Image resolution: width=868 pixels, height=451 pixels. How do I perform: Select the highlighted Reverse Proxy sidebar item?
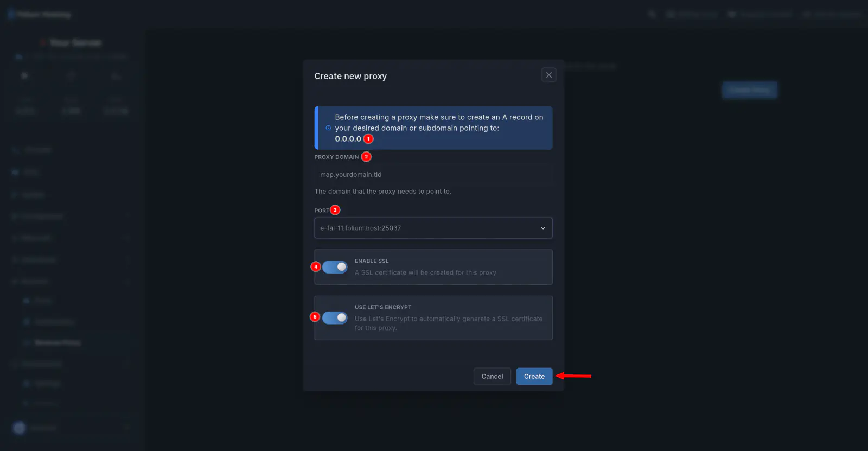(x=57, y=343)
